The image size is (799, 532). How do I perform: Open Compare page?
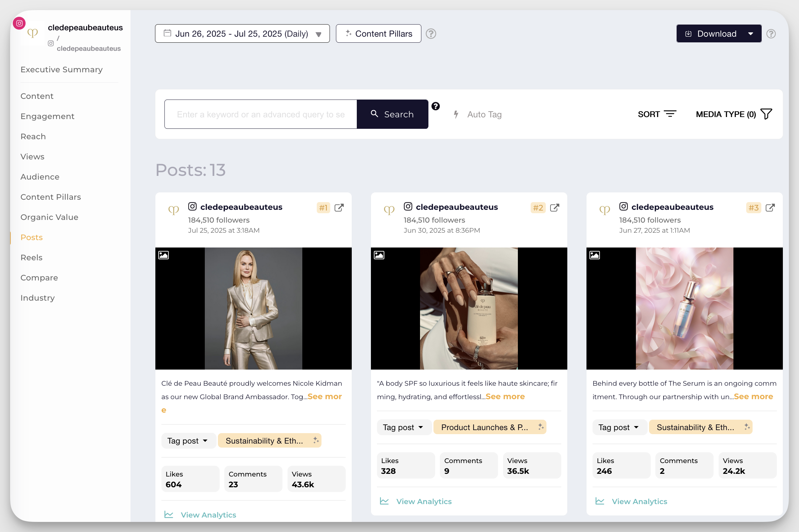coord(39,278)
